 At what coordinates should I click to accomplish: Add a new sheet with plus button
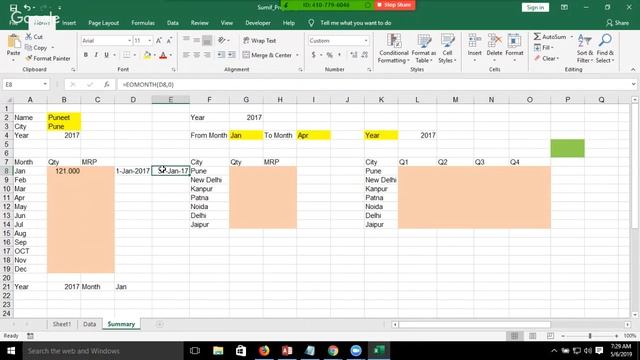(x=160, y=324)
